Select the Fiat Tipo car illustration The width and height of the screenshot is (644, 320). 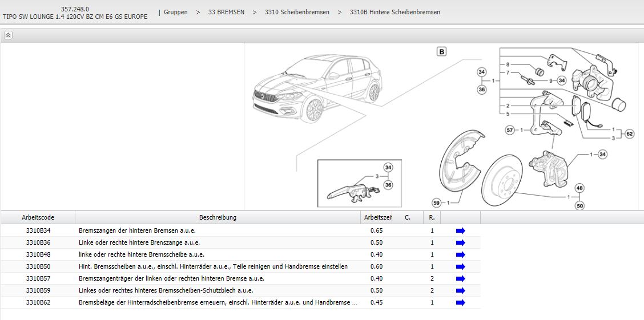point(317,87)
